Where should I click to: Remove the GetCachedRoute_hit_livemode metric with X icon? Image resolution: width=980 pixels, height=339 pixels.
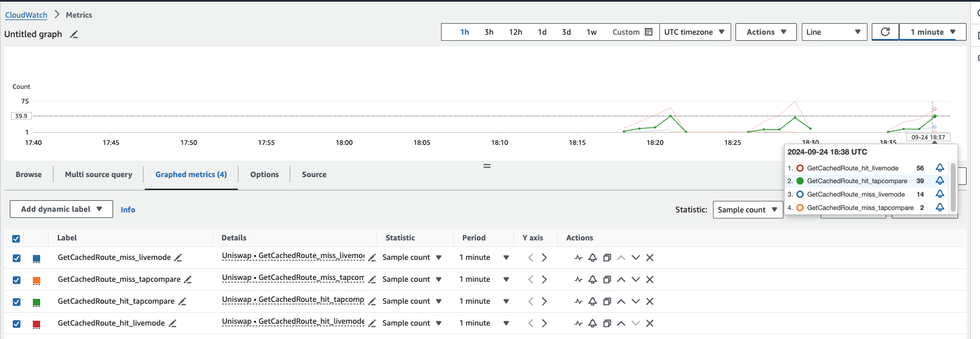650,324
